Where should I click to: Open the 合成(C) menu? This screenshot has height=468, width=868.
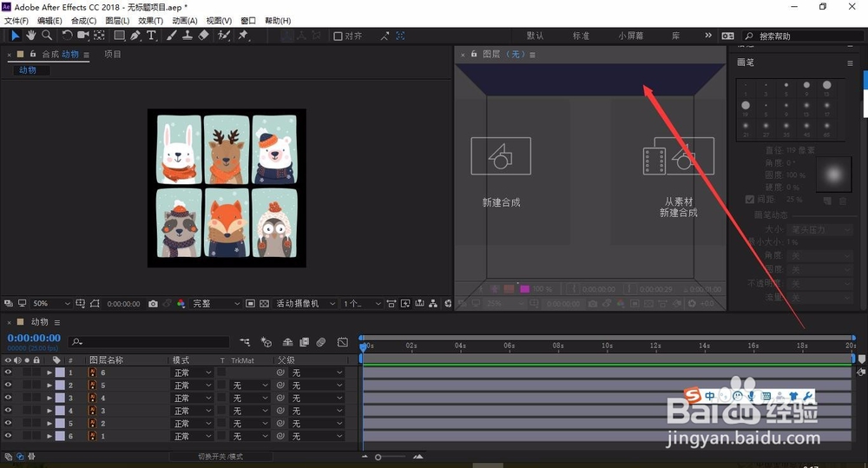pyautogui.click(x=83, y=21)
